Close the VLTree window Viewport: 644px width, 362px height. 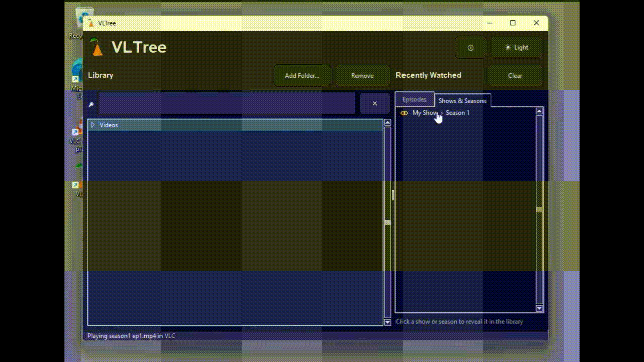(x=536, y=23)
